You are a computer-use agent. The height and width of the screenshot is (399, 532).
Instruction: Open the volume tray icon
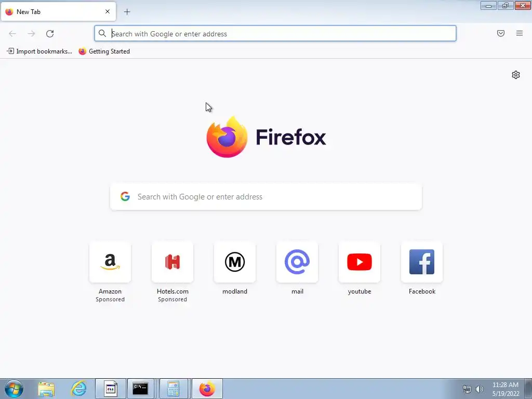[x=480, y=389]
